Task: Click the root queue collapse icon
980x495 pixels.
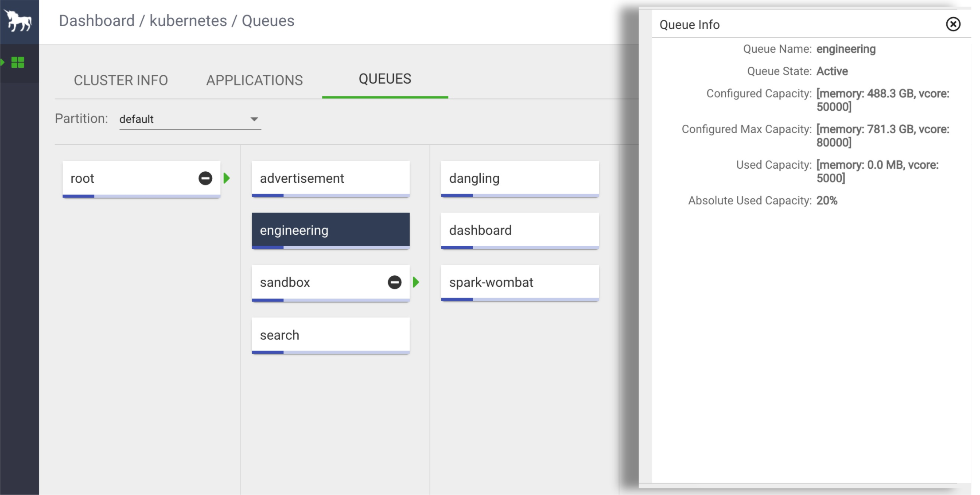Action: coord(206,178)
